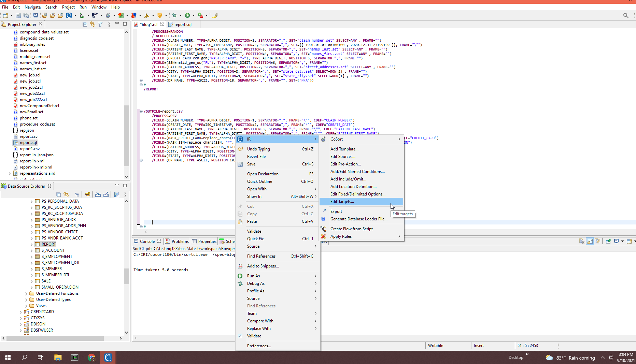636x364 pixels.
Task: Select Create Flow from Script
Action: (x=362, y=229)
